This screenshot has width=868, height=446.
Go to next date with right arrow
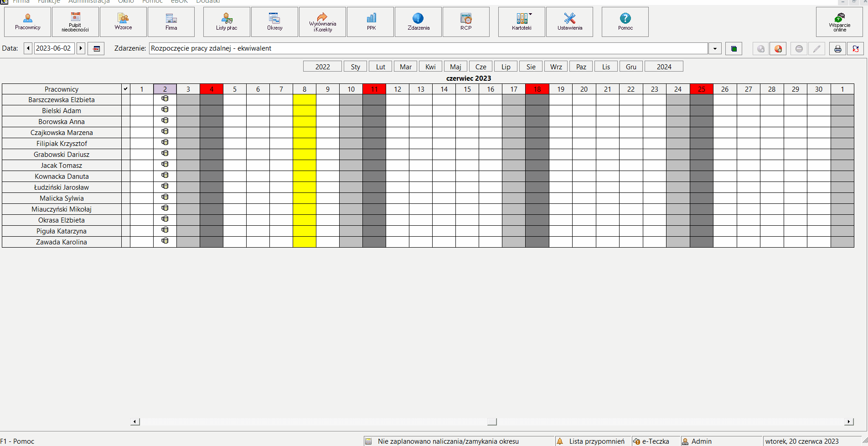coord(81,48)
